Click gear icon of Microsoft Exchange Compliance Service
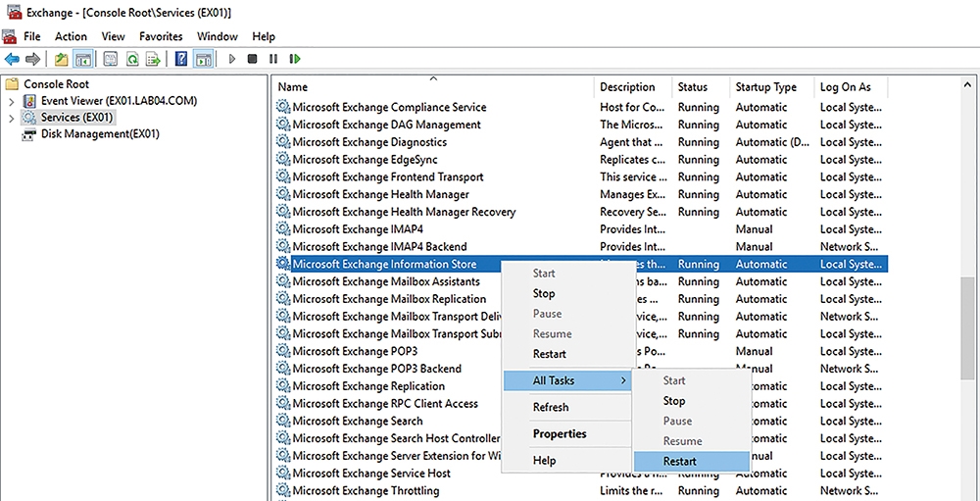The image size is (980, 501). pyautogui.click(x=283, y=107)
